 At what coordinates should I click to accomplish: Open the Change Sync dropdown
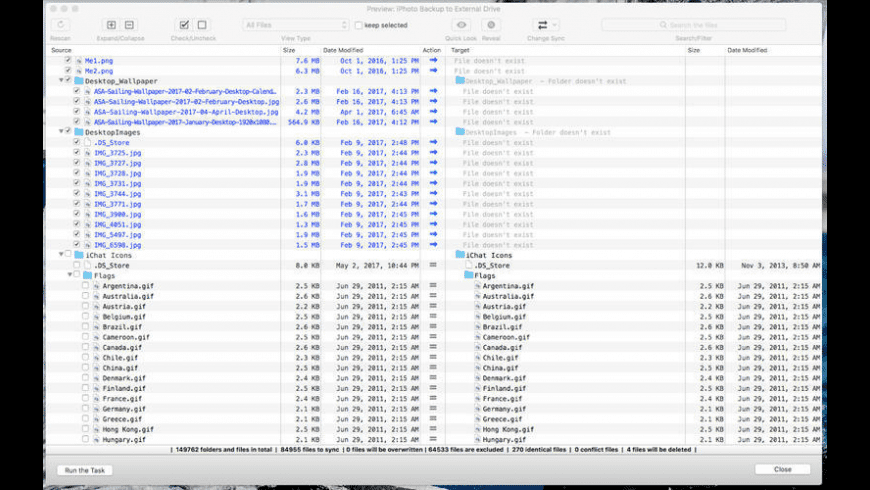coord(547,25)
